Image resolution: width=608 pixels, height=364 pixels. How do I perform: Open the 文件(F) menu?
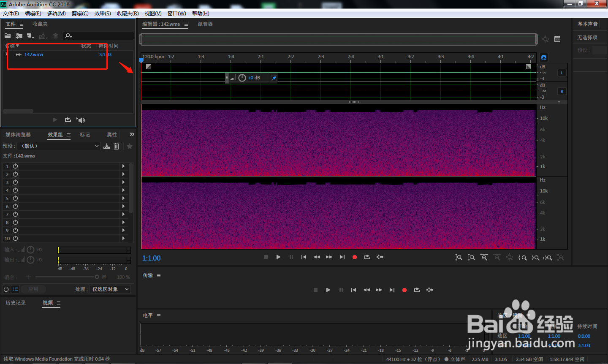[11, 14]
